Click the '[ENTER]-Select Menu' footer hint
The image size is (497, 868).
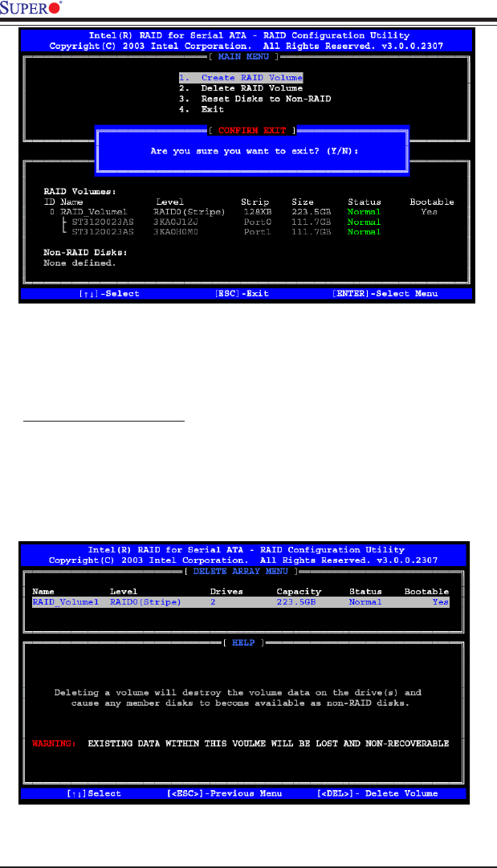click(385, 293)
